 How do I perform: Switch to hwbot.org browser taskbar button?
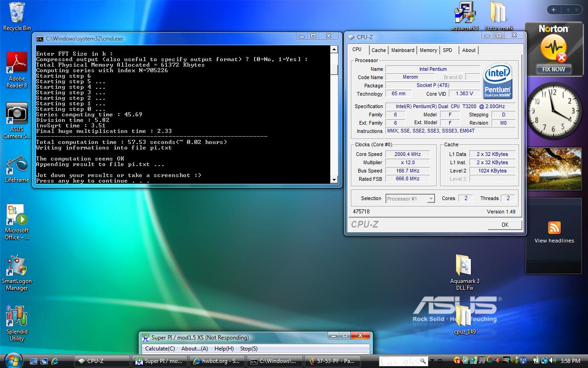pyautogui.click(x=217, y=361)
